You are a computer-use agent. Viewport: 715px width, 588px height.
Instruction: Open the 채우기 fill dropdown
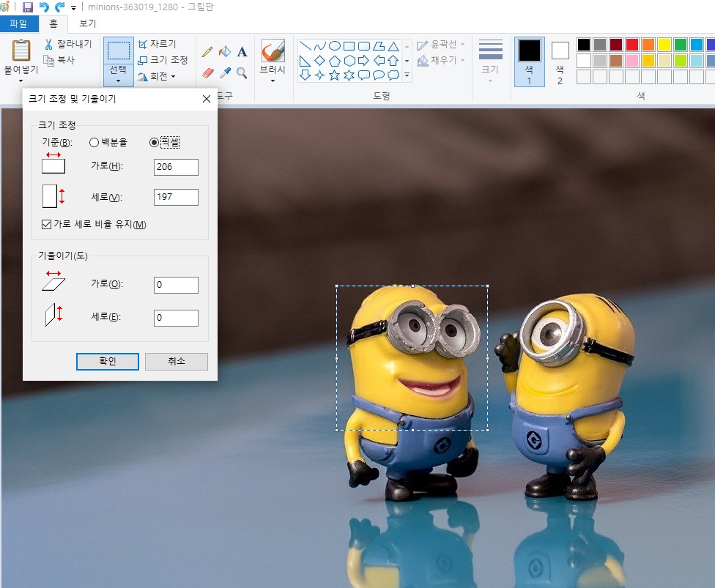440,60
